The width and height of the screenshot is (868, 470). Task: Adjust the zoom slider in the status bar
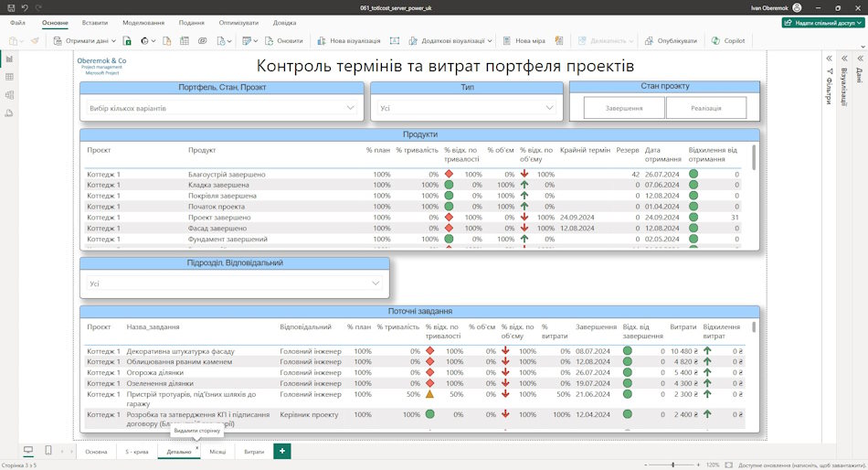click(x=672, y=465)
